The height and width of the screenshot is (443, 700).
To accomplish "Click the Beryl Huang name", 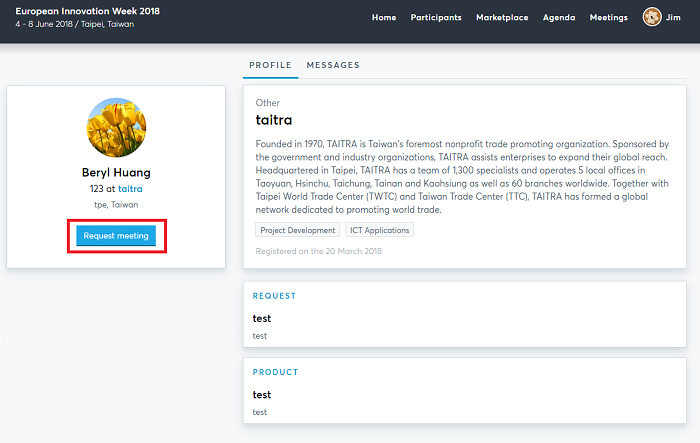I will 116,172.
